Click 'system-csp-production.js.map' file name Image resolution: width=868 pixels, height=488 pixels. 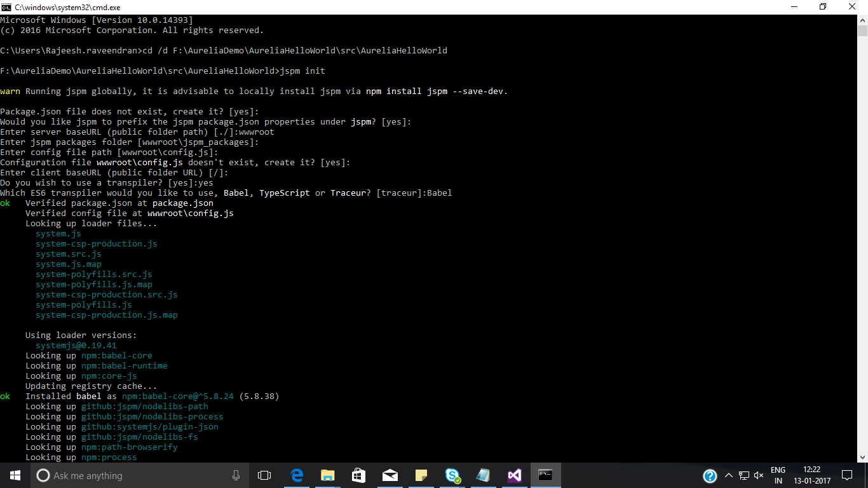[107, 315]
